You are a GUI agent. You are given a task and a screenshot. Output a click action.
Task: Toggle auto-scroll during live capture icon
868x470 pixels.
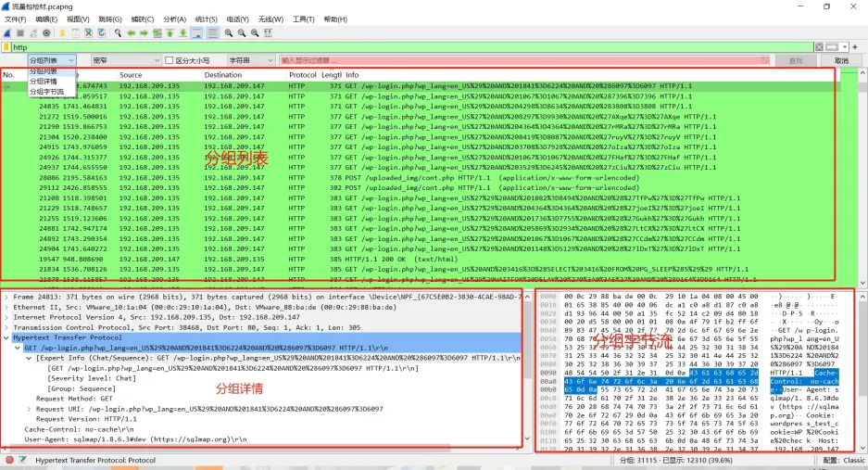tap(197, 33)
